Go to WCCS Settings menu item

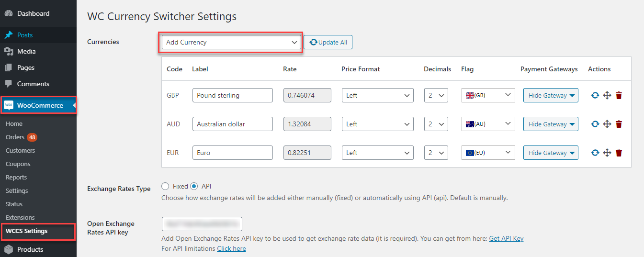coord(27,231)
